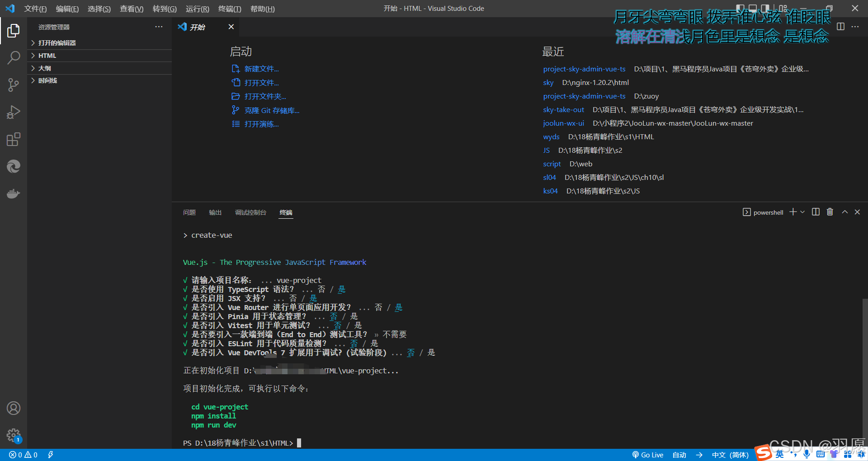Open the Run and Debug view

tap(14, 112)
